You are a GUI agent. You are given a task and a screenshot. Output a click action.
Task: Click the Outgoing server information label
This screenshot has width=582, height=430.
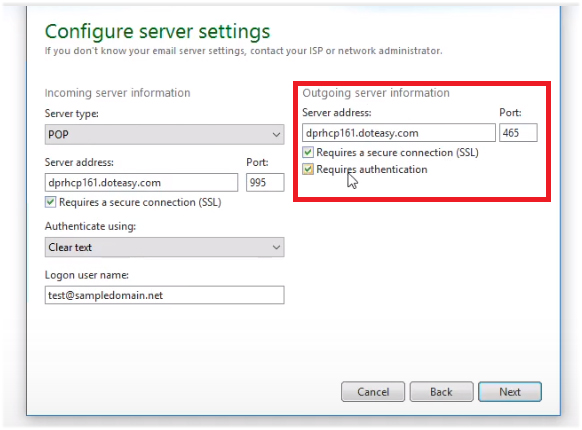[376, 93]
